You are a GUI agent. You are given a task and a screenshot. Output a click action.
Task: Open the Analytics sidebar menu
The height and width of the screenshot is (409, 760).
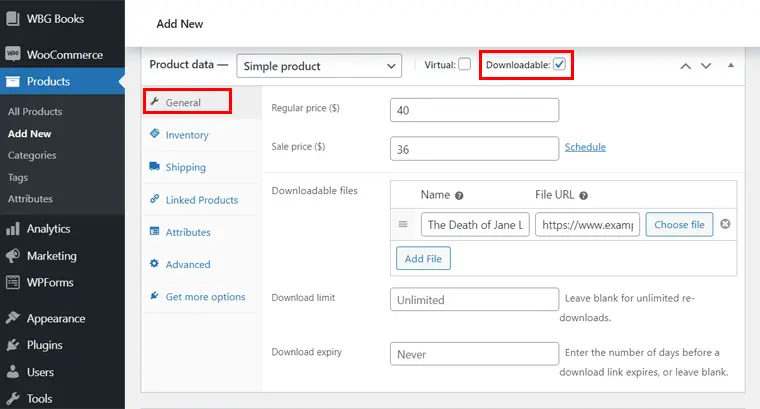click(x=62, y=228)
